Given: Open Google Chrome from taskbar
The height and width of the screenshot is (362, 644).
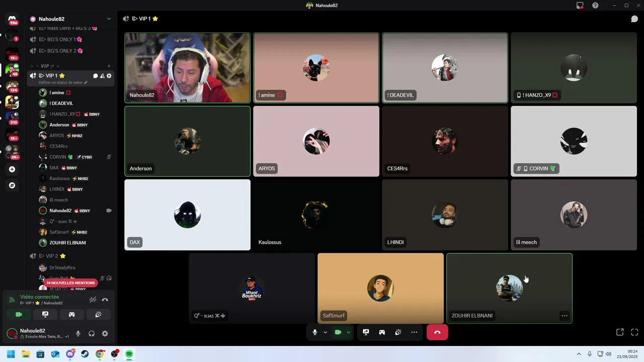Looking at the screenshot, I should click(x=100, y=354).
